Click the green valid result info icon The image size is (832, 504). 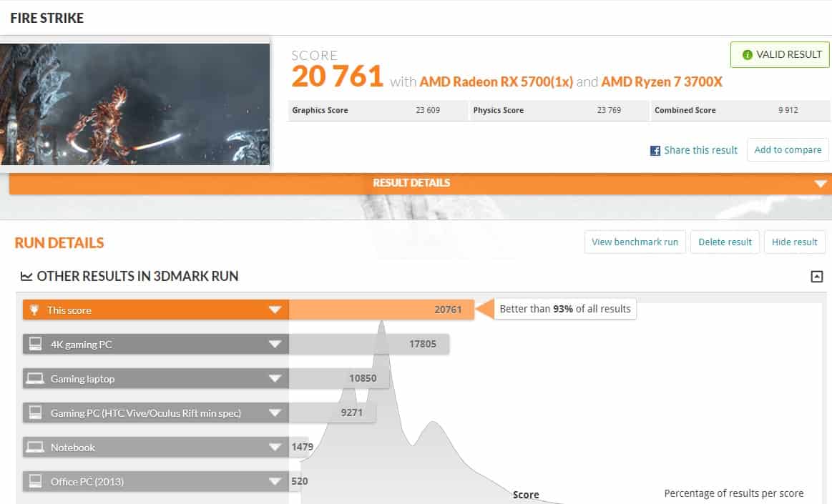click(748, 55)
